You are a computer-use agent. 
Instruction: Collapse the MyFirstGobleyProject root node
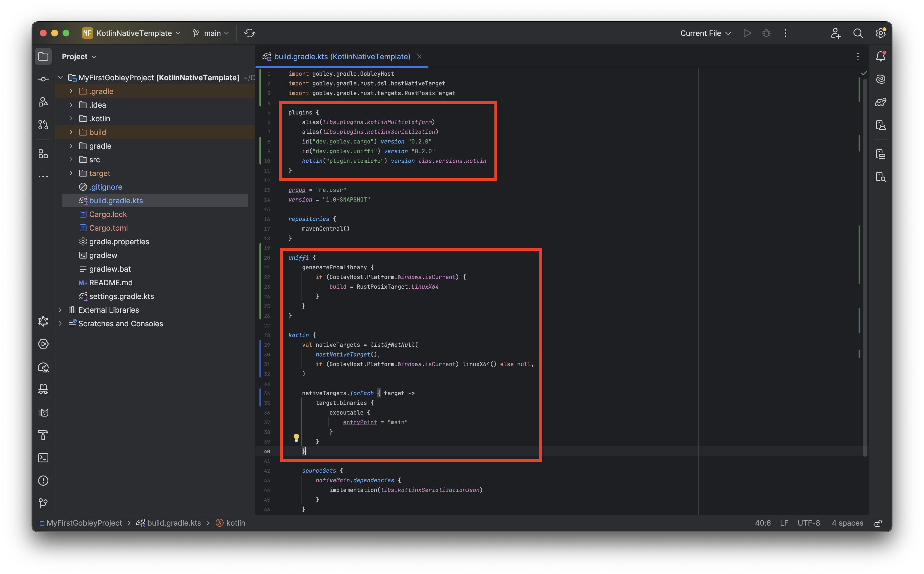[60, 77]
